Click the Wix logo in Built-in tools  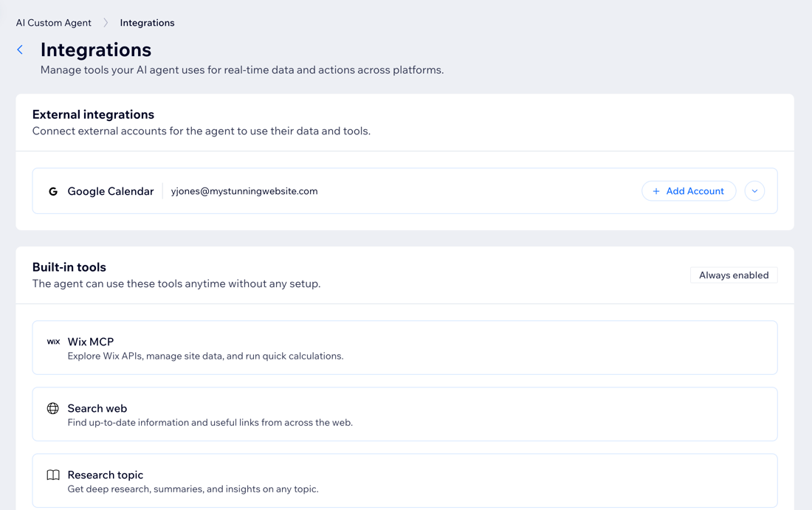coord(53,342)
